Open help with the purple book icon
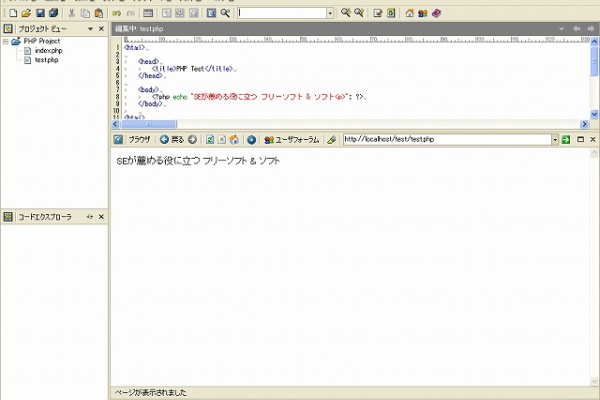The image size is (600, 400). click(436, 13)
